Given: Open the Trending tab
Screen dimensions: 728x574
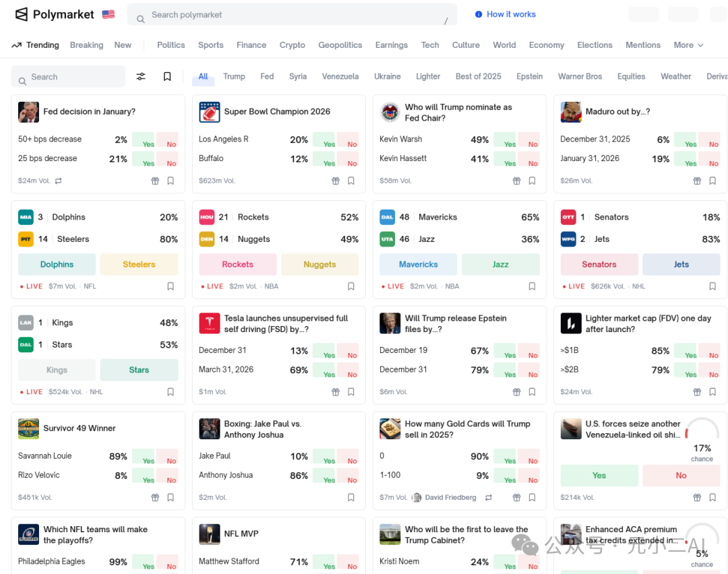Looking at the screenshot, I should point(36,45).
